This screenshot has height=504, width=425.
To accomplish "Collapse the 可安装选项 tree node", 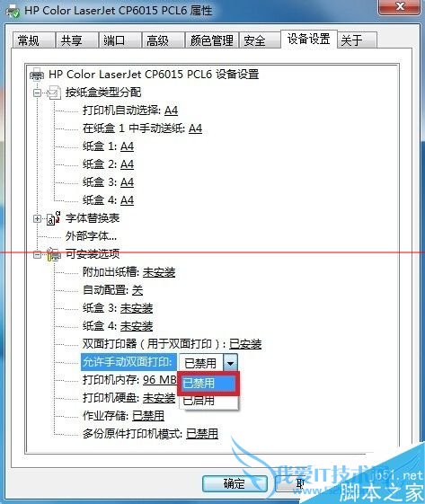I will 38,254.
